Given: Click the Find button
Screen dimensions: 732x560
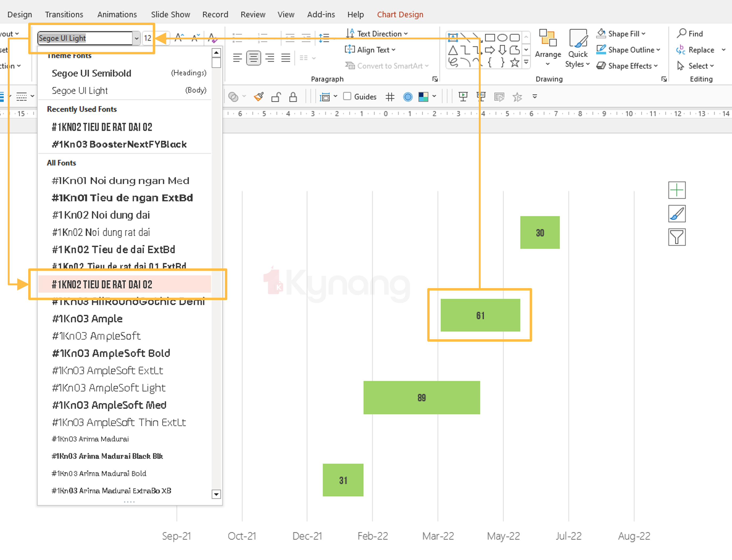Looking at the screenshot, I should (690, 33).
